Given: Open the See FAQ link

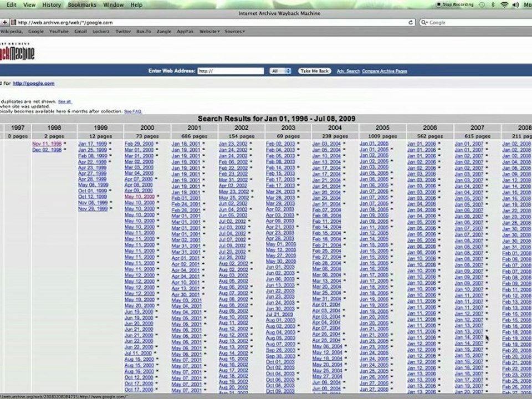Looking at the screenshot, I should 132,111.
